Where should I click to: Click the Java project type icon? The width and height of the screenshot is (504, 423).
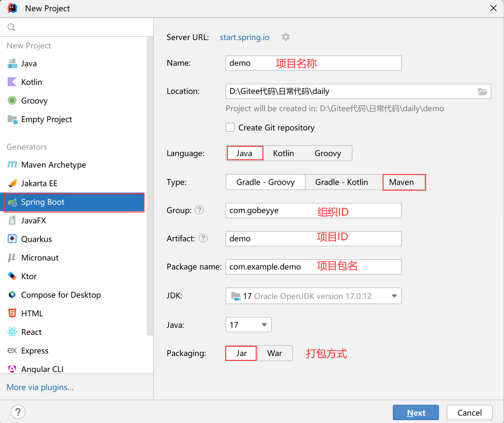click(12, 63)
